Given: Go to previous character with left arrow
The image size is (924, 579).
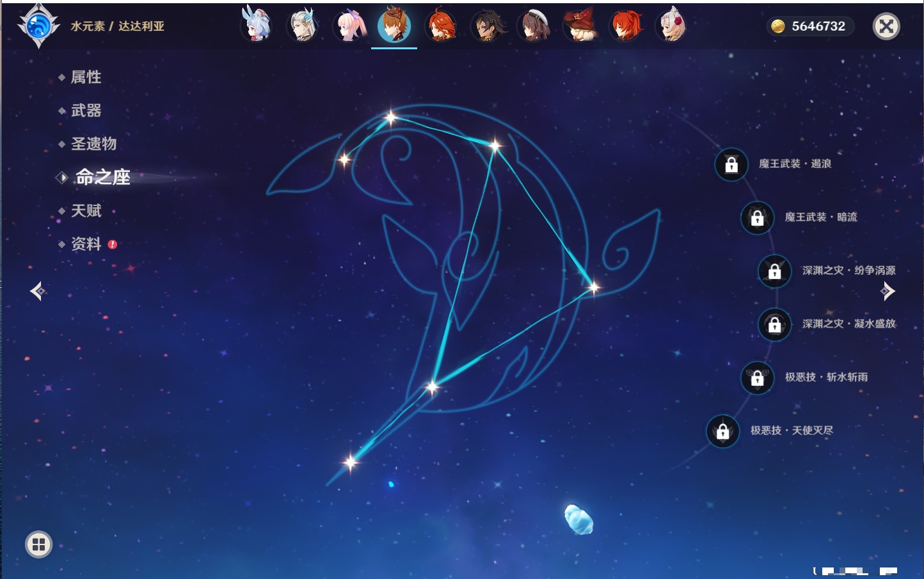Looking at the screenshot, I should tap(37, 291).
